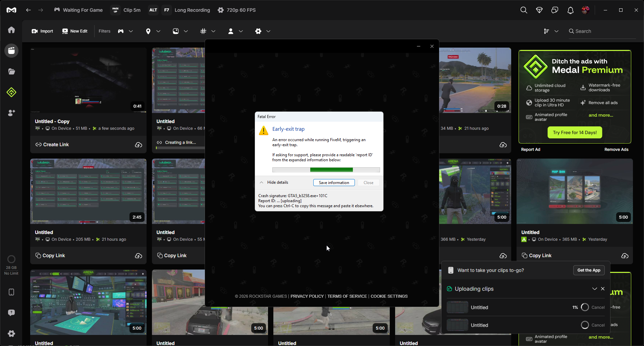The height and width of the screenshot is (346, 644).
Task: Click the Remove Ads link
Action: pos(616,150)
